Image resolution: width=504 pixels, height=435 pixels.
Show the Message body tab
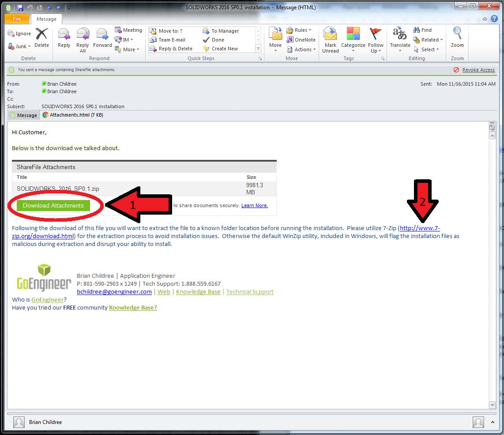tap(23, 115)
